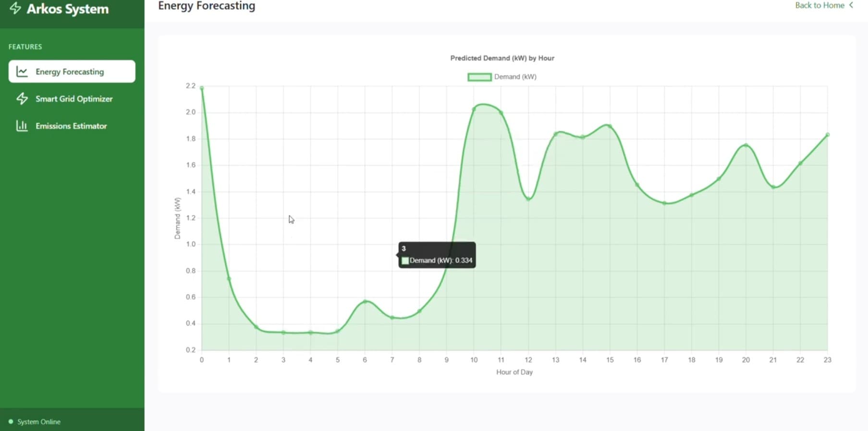Click the Energy Forecasting line chart icon
Viewport: 868px width, 431px height.
point(22,72)
